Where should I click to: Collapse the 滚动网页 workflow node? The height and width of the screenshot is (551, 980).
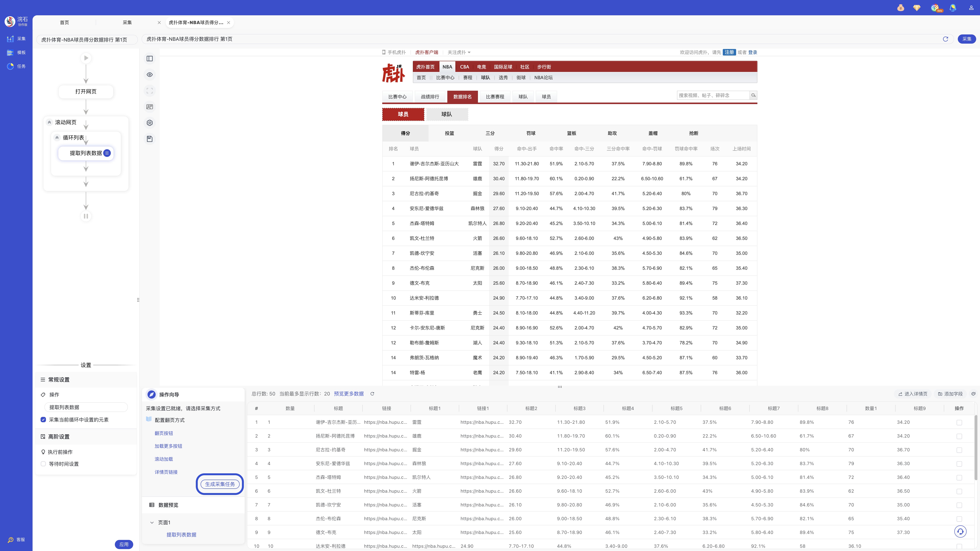pos(49,122)
